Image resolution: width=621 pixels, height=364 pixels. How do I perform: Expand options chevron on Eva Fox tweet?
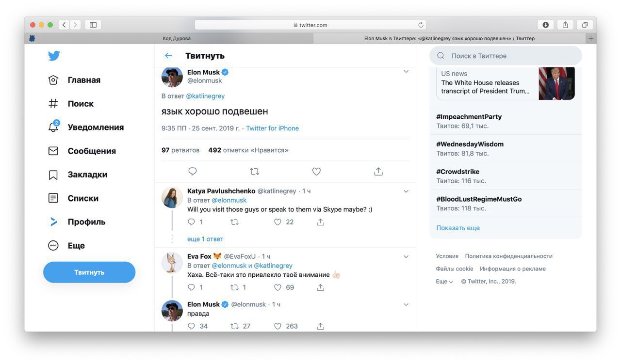(x=406, y=256)
